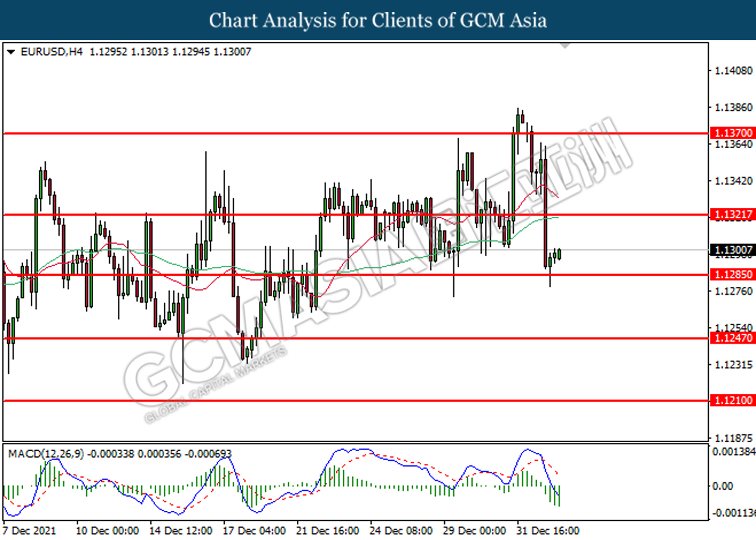Screen dimensions: 756x540
Task: Select the 21 Dec 16:00 time axis label
Action: tap(328, 531)
